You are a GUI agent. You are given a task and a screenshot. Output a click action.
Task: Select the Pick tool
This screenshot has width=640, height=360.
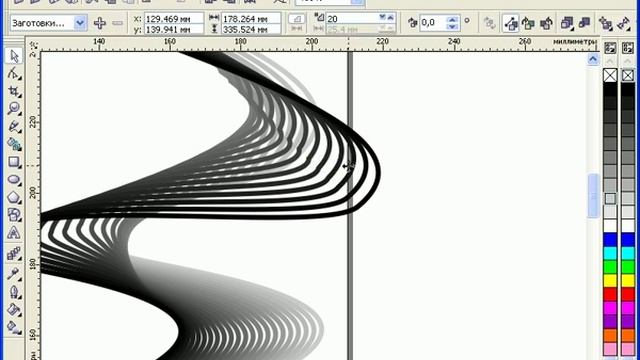pos(13,56)
